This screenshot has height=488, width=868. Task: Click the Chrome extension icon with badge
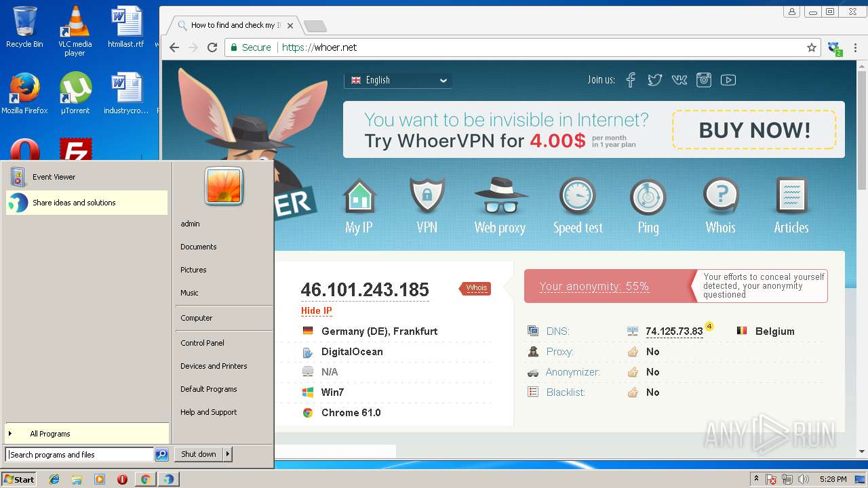(835, 48)
